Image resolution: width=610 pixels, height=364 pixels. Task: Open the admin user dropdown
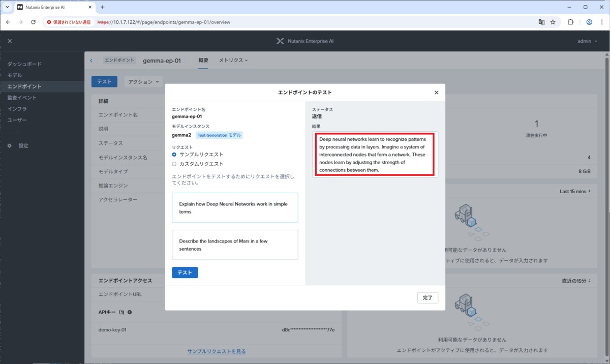pyautogui.click(x=587, y=41)
